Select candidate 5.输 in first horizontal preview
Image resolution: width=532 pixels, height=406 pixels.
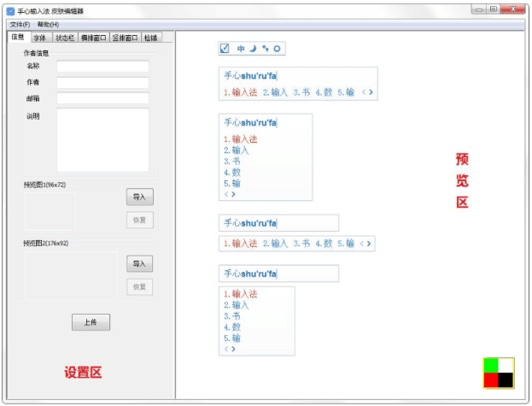(346, 92)
